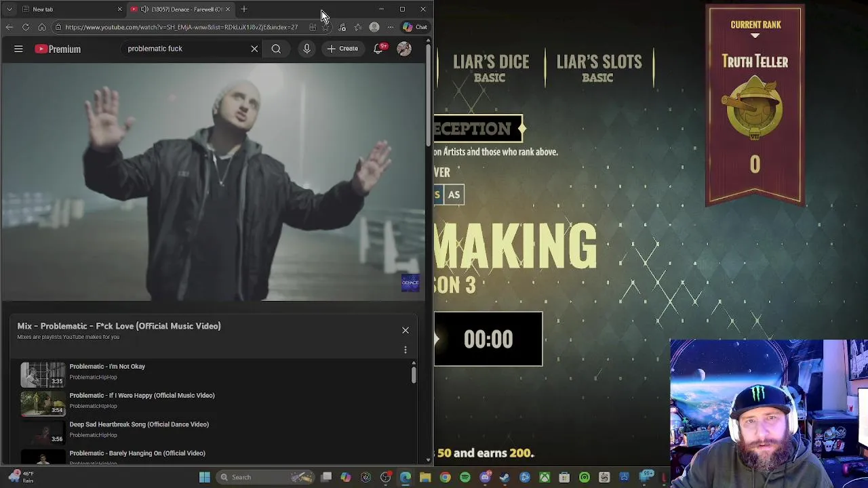The width and height of the screenshot is (868, 488).
Task: Click the music video player area
Action: (x=213, y=182)
